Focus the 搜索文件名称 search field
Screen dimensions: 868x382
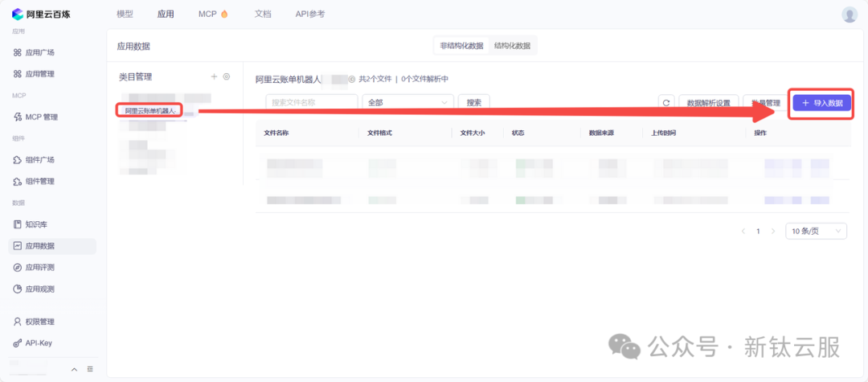312,103
